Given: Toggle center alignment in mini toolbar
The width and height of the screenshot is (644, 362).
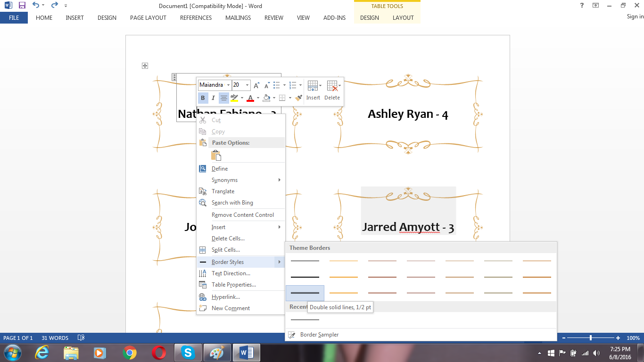Looking at the screenshot, I should point(223,98).
